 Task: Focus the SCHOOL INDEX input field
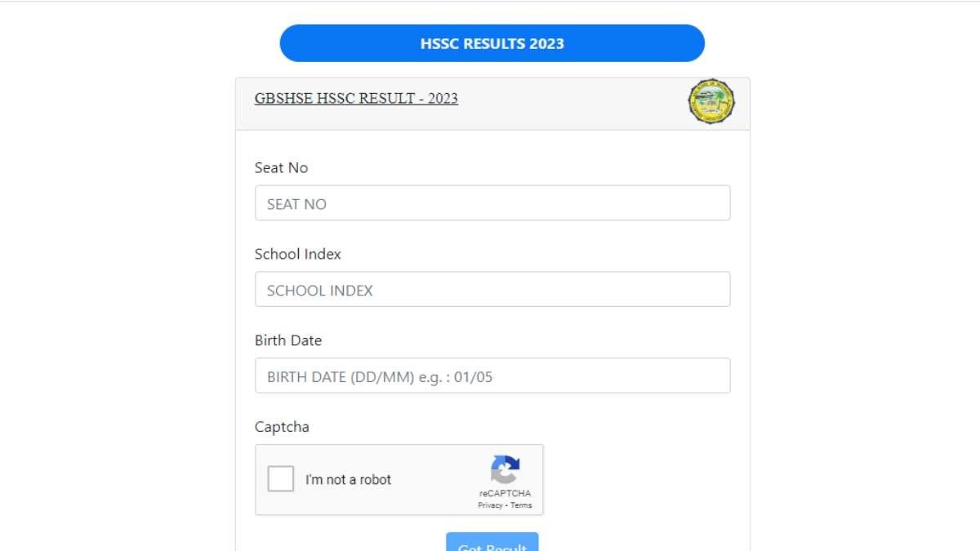(492, 289)
